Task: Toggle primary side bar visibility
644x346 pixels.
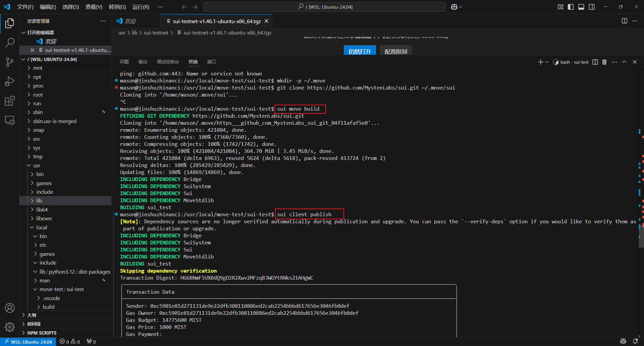Action: click(x=571, y=7)
